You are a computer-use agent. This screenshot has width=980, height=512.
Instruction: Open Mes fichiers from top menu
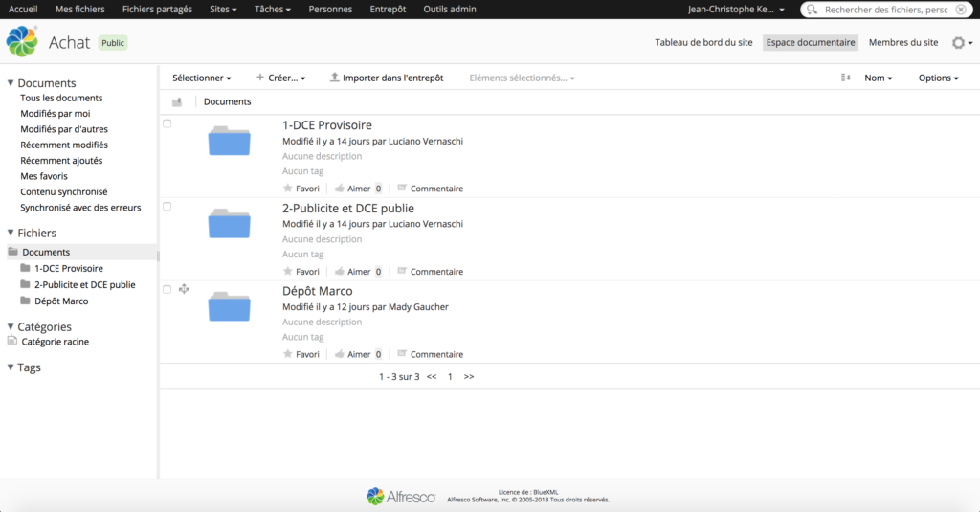80,10
